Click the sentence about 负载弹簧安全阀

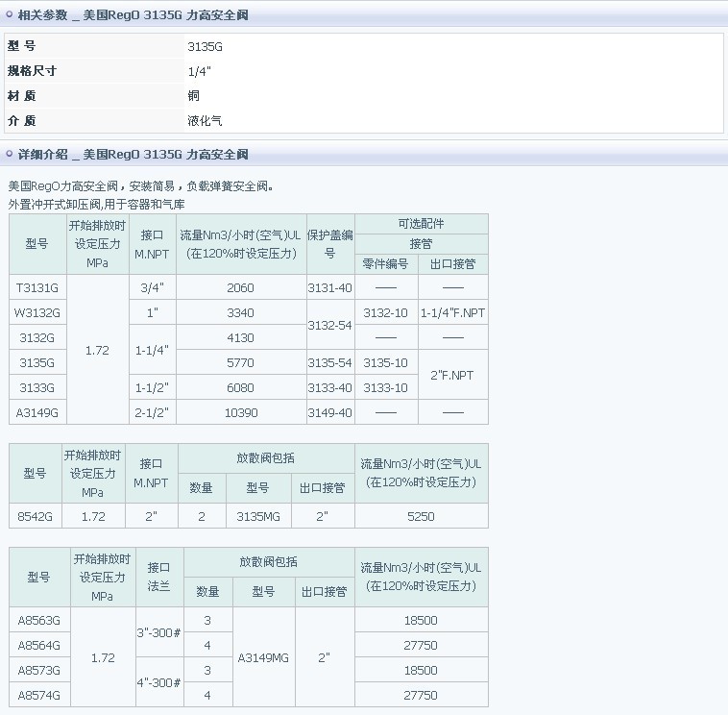coord(140,186)
